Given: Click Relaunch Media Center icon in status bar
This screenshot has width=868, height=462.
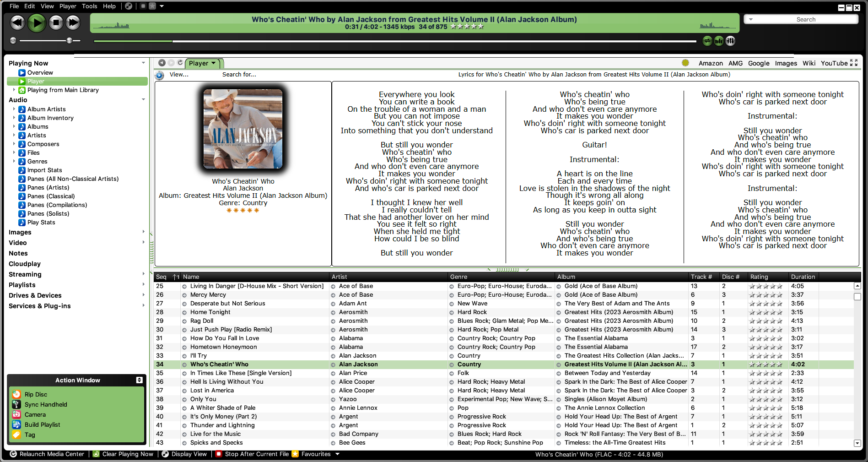Looking at the screenshot, I should [x=14, y=454].
